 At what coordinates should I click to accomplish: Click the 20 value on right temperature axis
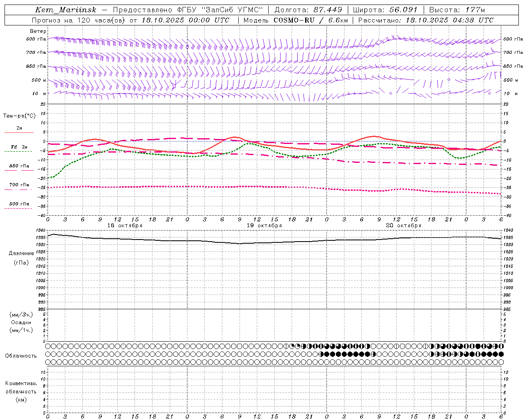tap(506, 104)
